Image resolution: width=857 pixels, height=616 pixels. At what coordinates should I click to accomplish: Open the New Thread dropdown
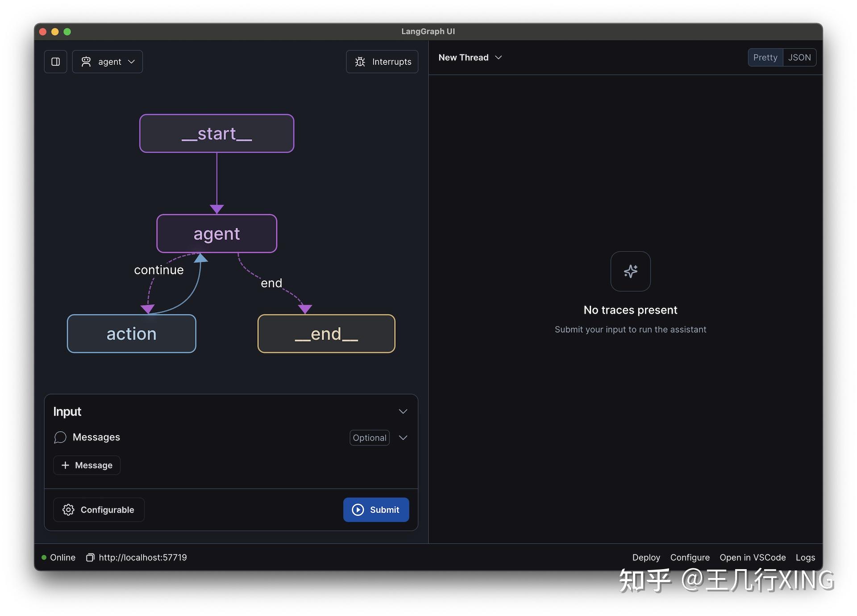(x=470, y=58)
